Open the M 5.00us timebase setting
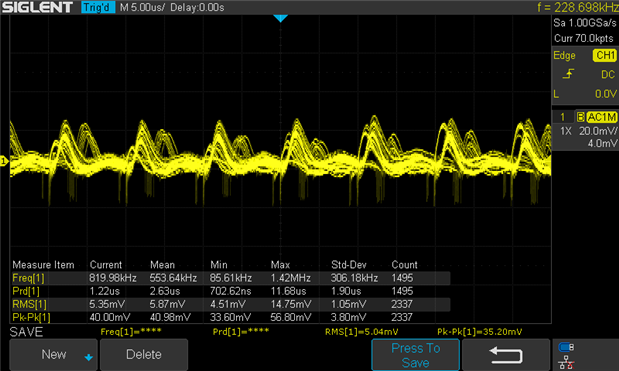The image size is (619, 371). click(142, 7)
